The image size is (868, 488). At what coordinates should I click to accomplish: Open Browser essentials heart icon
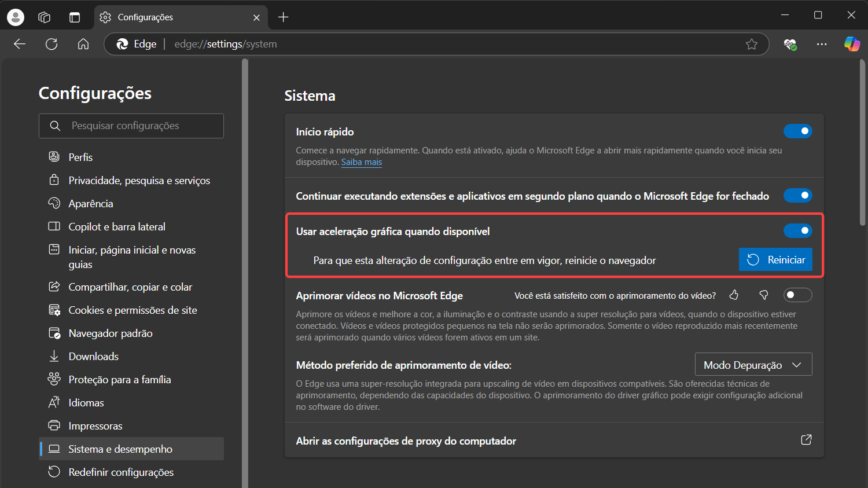(x=790, y=44)
